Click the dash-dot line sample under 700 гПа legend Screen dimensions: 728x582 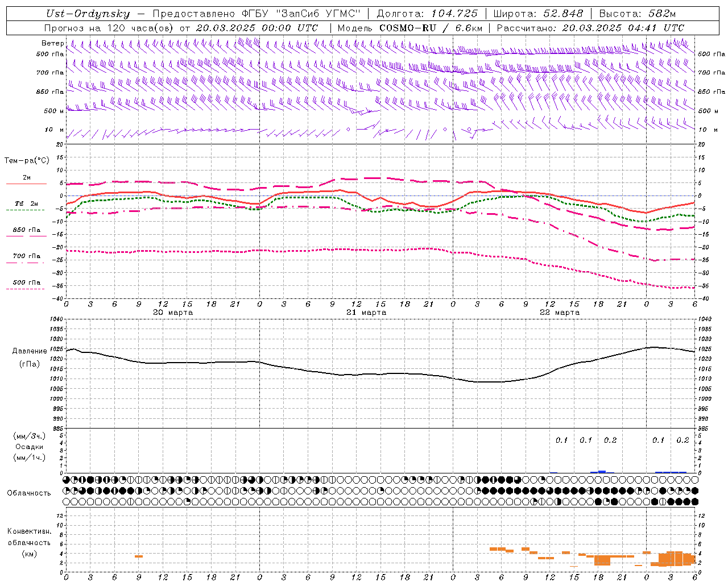26,263
